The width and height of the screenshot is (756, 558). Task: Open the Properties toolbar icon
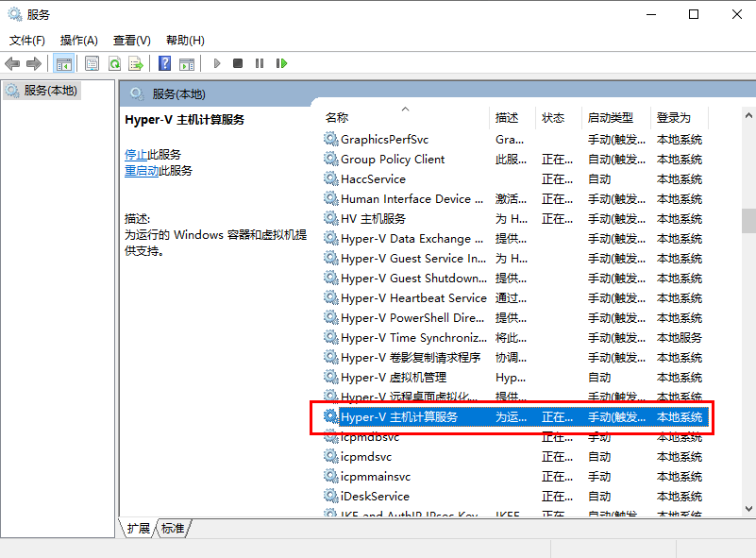click(92, 63)
